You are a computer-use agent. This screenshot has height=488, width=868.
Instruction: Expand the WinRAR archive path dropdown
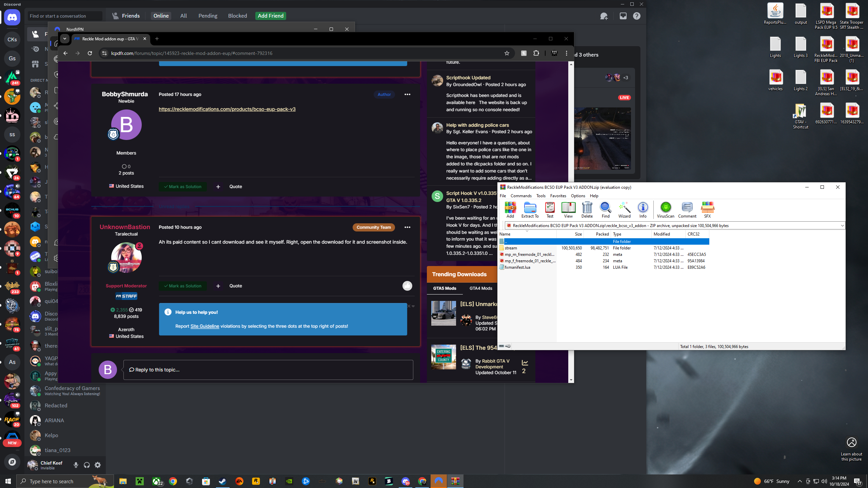point(842,226)
